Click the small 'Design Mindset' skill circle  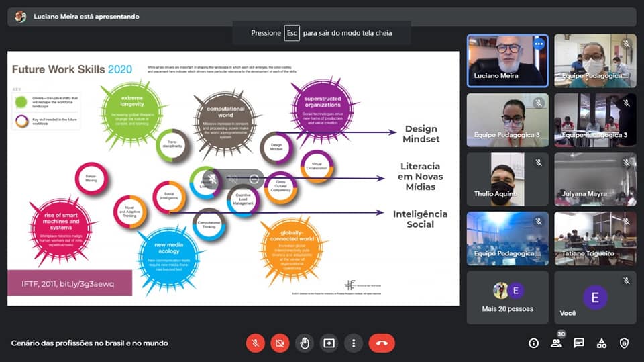pyautogui.click(x=276, y=148)
